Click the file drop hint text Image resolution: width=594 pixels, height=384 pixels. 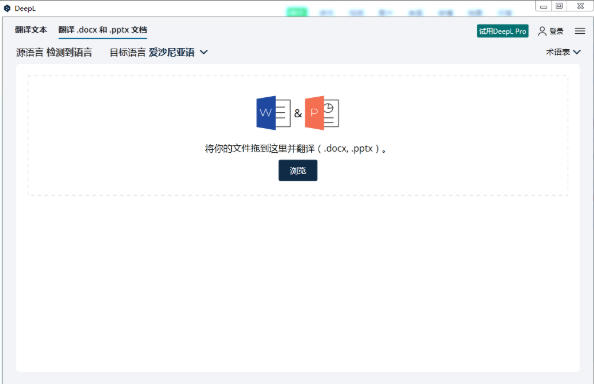(x=295, y=148)
